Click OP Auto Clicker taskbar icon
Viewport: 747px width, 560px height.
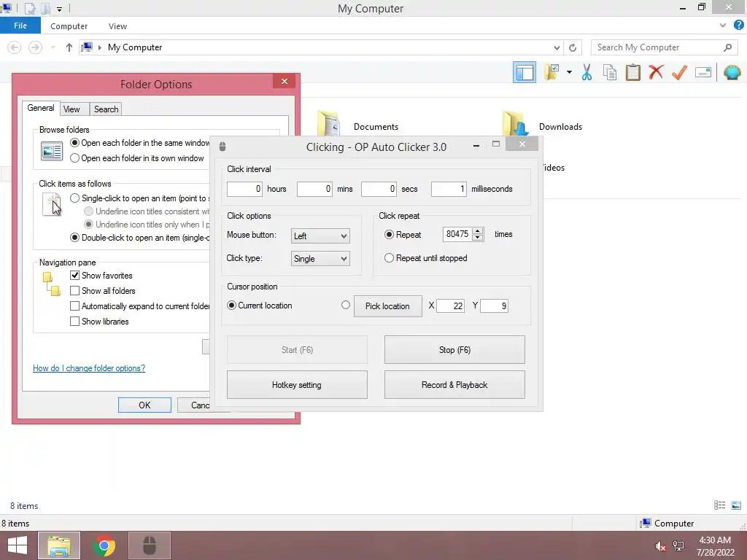[x=150, y=545]
